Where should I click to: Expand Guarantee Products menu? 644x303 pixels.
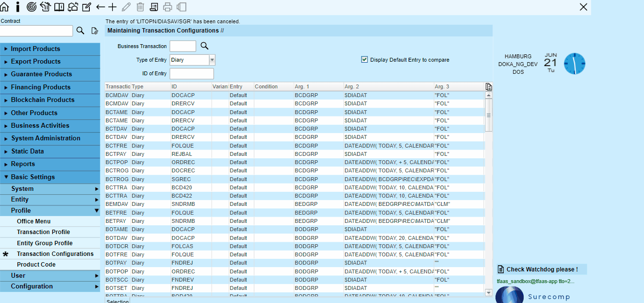pyautogui.click(x=50, y=74)
